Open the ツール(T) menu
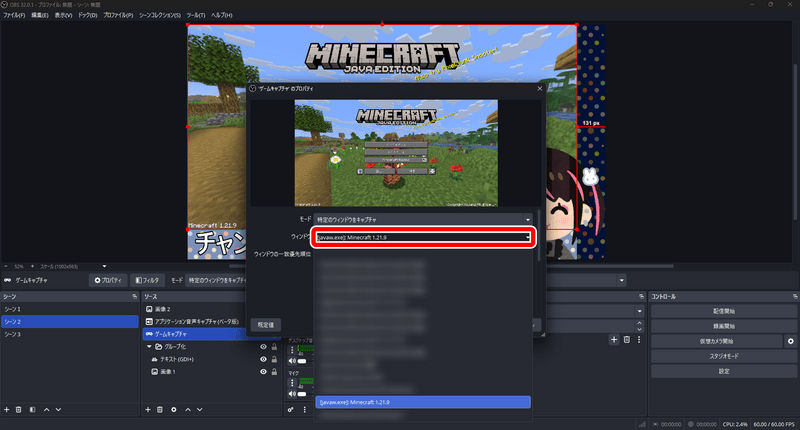800x430 pixels. pyautogui.click(x=196, y=15)
